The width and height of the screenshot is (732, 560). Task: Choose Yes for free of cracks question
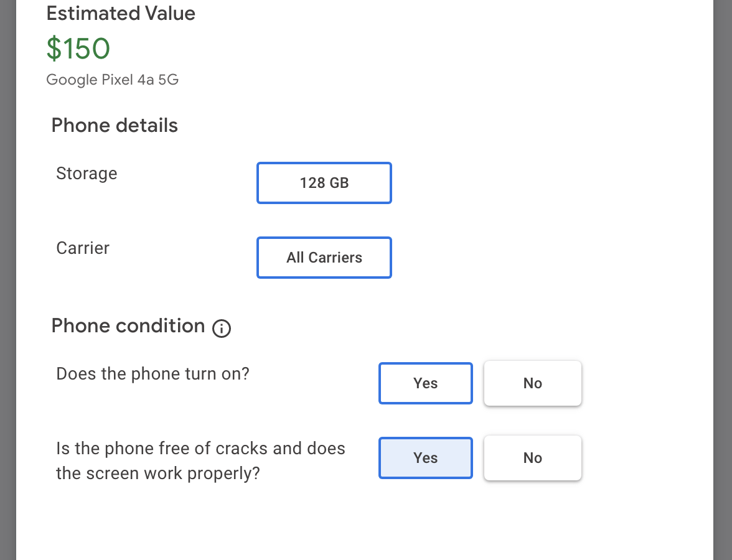[x=426, y=458]
